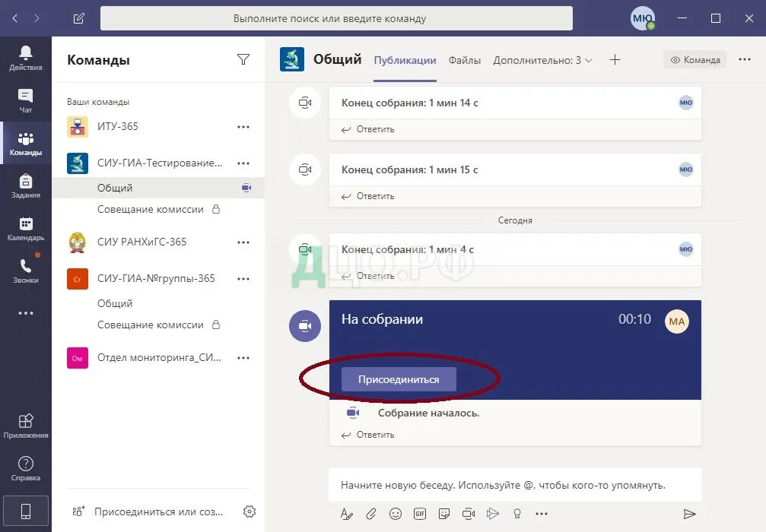Image resolution: width=766 pixels, height=532 pixels.
Task: Reply to the 1 мин 14 с meeting post
Action: coord(368,129)
